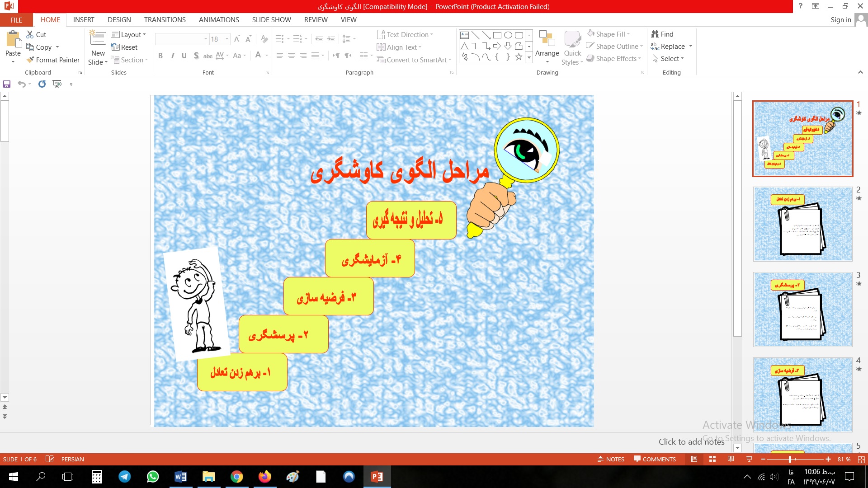868x488 pixels.
Task: Click the Format Painter brush icon
Action: [x=30, y=60]
